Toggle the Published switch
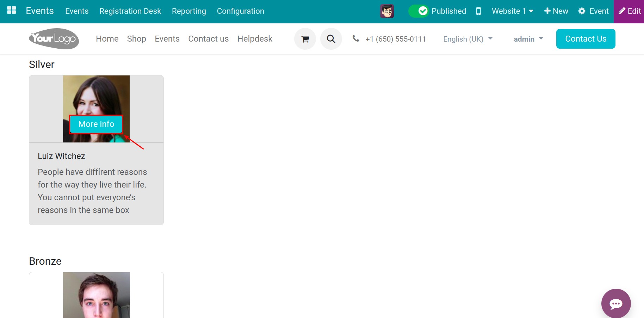This screenshot has height=318, width=644. [418, 11]
